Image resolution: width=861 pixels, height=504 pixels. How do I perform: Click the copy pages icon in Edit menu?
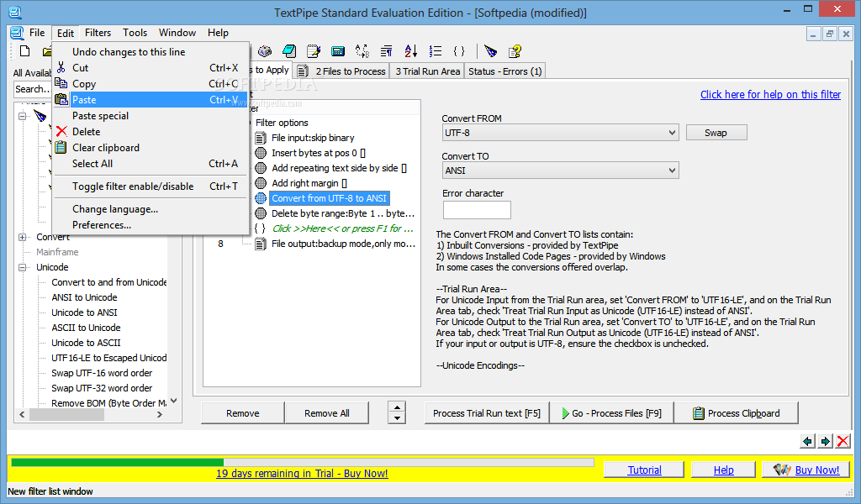[61, 83]
